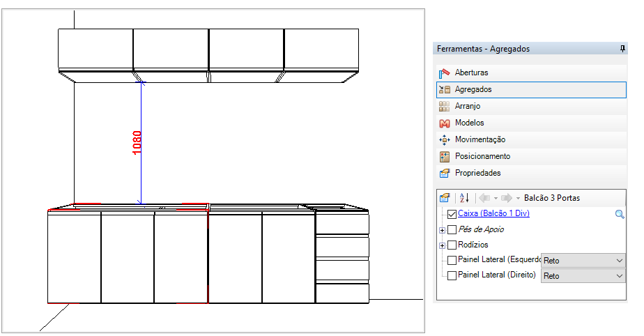644x336 pixels.
Task: Expand the Pés de Apoio tree node
Action: pyautogui.click(x=442, y=231)
